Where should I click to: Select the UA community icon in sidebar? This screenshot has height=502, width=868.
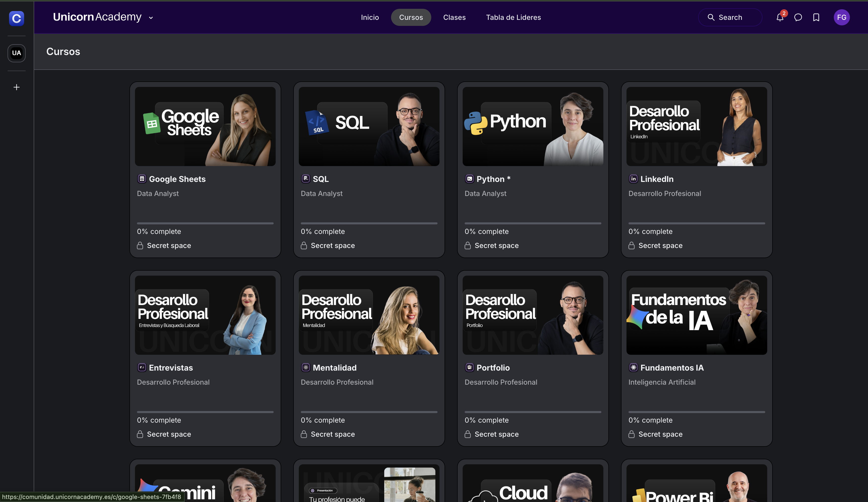click(17, 53)
